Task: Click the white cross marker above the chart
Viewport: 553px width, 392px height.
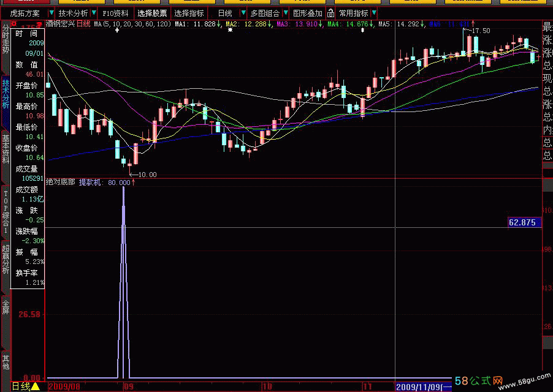Action: coord(117,29)
